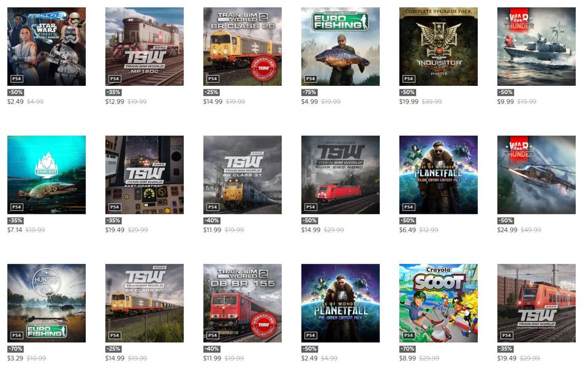Open the Planetfall Deluxe Edition Content Pack

[439, 175]
